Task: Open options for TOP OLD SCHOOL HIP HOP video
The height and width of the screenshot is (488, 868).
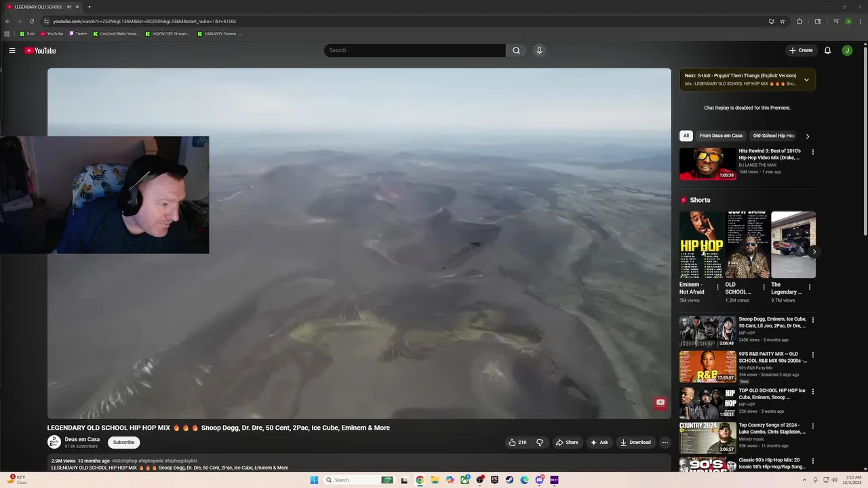Action: coord(812,391)
